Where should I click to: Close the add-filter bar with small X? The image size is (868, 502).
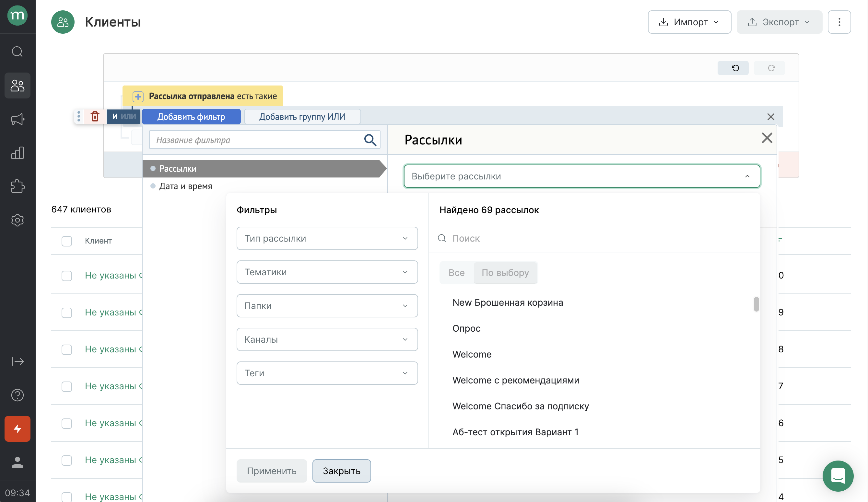pyautogui.click(x=770, y=117)
